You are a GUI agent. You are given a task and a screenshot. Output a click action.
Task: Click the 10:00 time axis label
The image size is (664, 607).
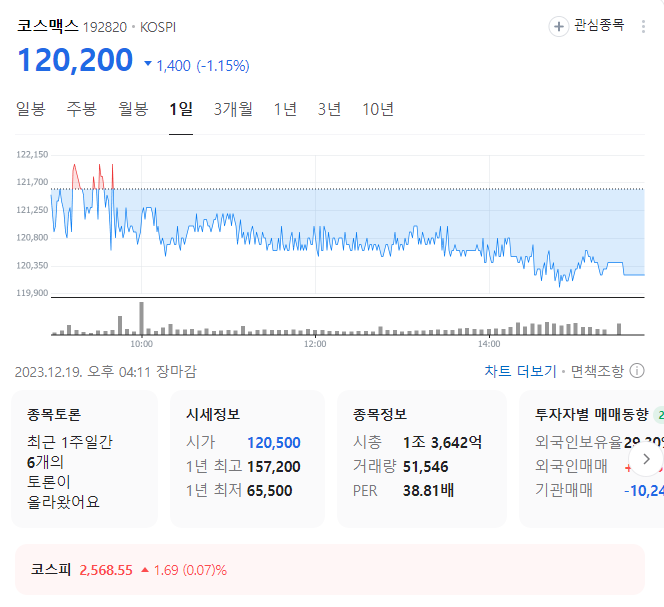point(141,344)
